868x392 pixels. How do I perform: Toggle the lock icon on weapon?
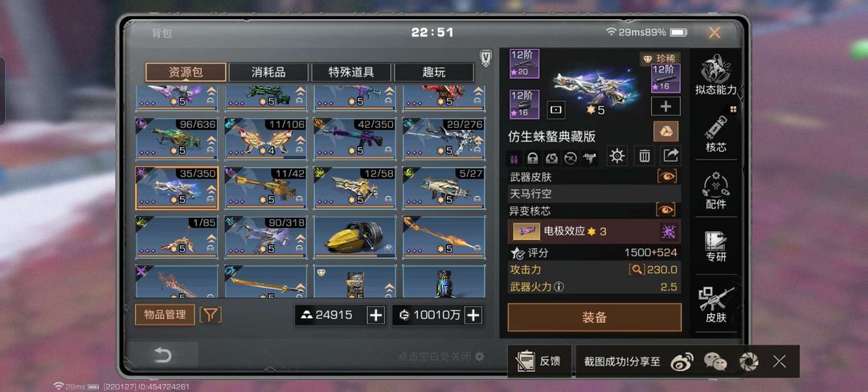(x=533, y=159)
